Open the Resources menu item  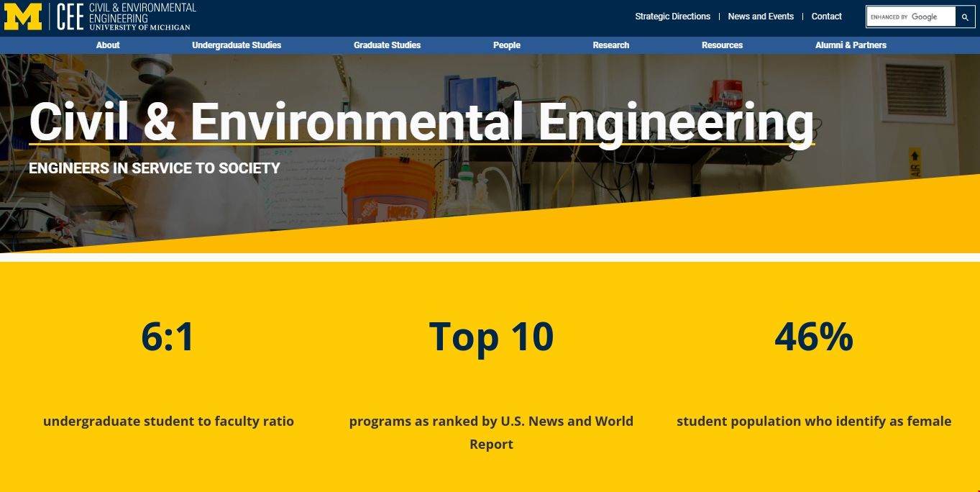(x=722, y=45)
